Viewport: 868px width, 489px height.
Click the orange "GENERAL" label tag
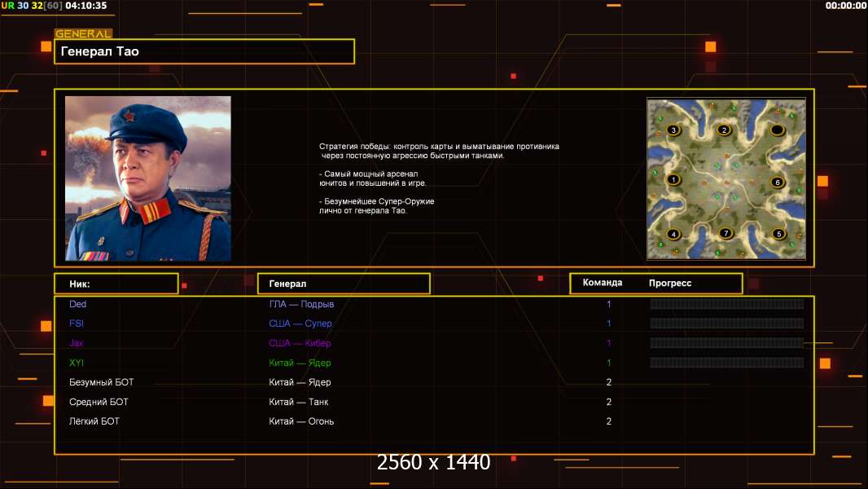point(83,33)
